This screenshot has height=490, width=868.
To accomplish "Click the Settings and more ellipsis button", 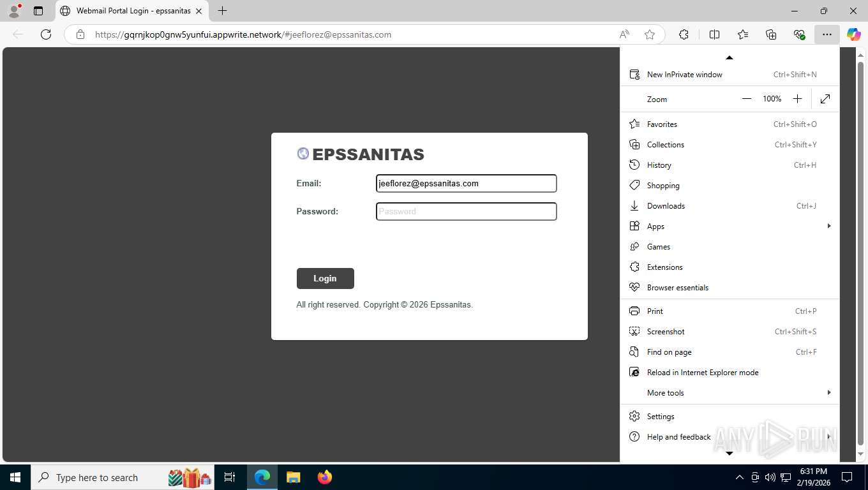I will 827,34.
